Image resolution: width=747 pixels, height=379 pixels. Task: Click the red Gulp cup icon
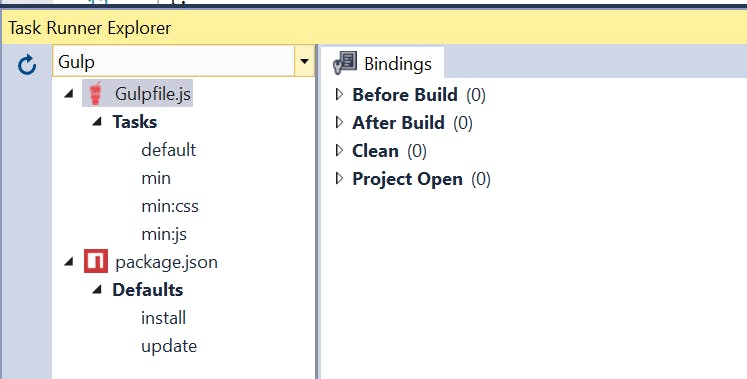[96, 93]
